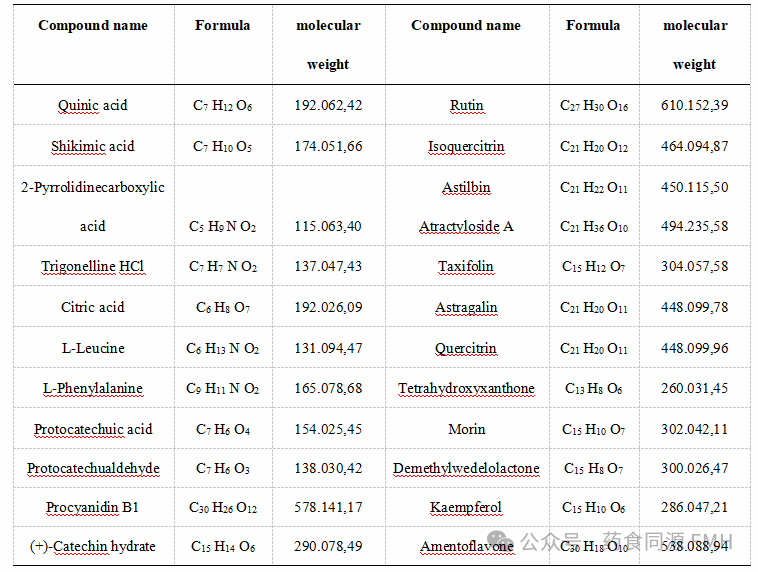Select the Demethylwedelolactone entry

pos(466,469)
